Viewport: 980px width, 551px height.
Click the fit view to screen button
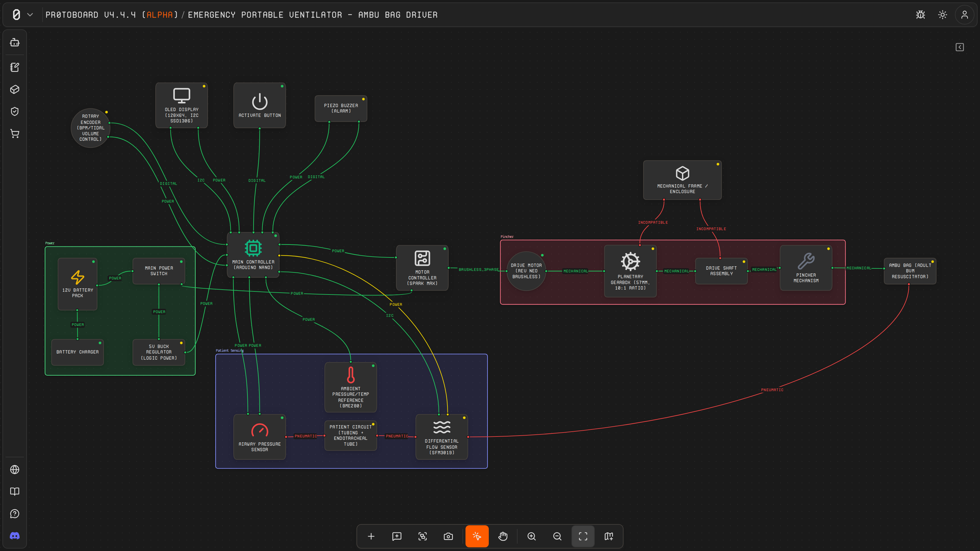583,536
